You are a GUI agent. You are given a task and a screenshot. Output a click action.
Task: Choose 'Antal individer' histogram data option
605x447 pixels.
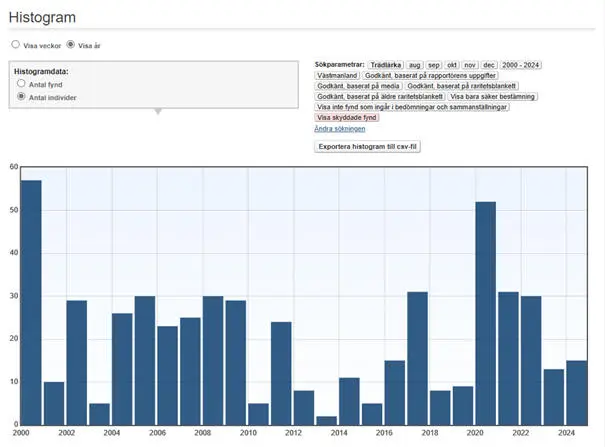coord(21,97)
